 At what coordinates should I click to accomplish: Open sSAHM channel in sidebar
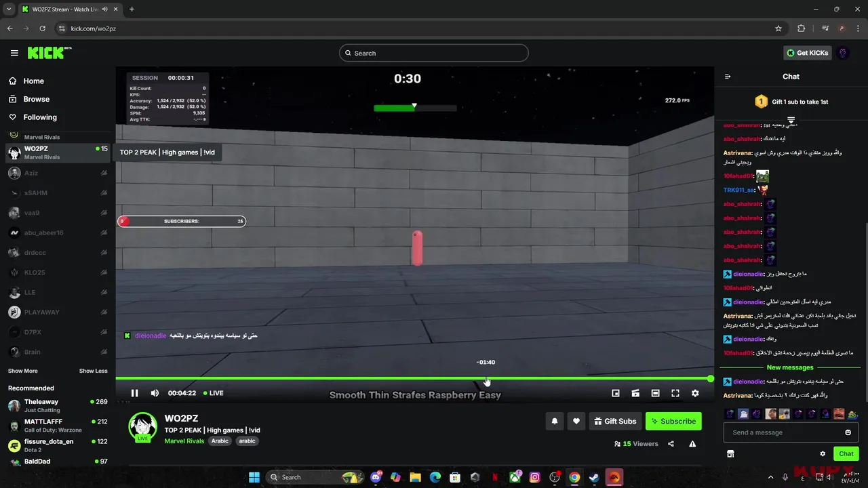tap(58, 192)
